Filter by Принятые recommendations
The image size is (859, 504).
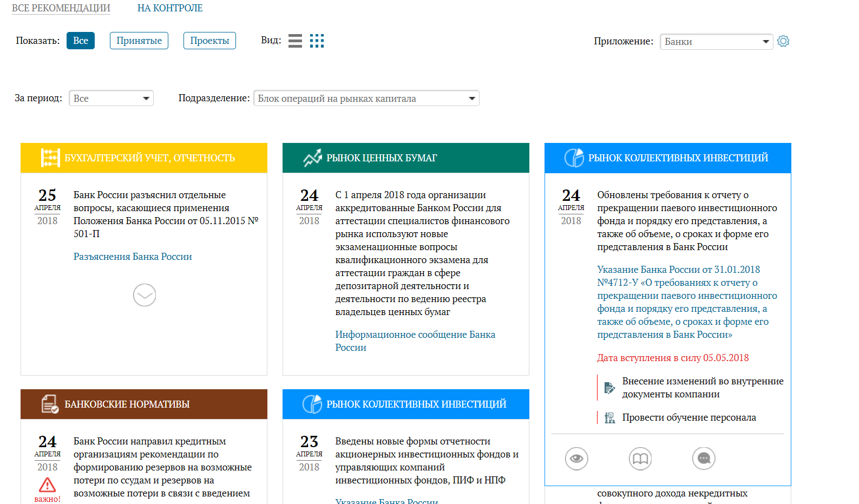click(x=139, y=41)
